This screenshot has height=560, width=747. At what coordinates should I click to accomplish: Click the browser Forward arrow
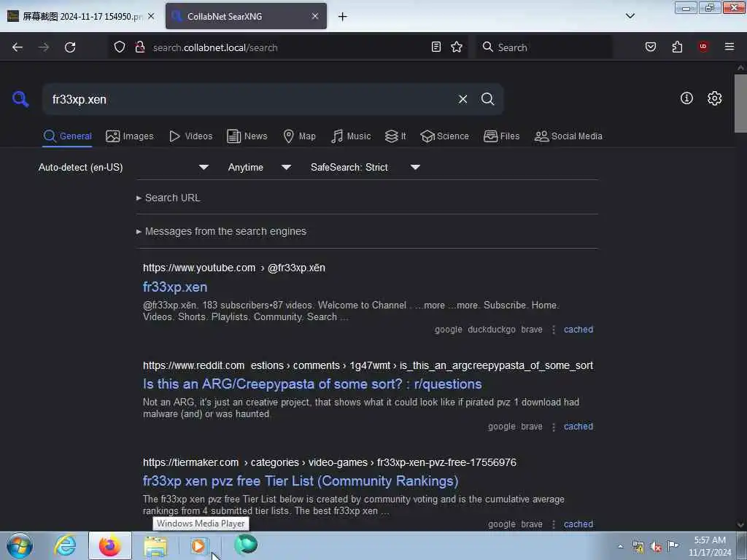(44, 47)
